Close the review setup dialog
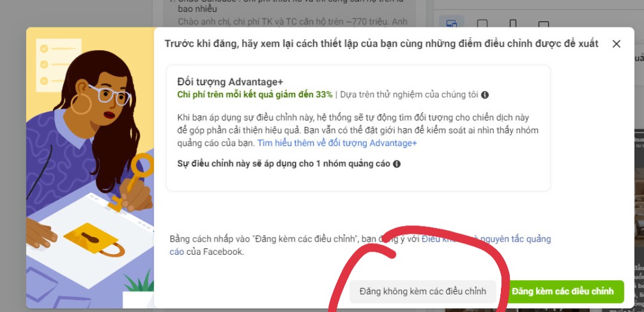This screenshot has height=312, width=644. click(x=616, y=44)
